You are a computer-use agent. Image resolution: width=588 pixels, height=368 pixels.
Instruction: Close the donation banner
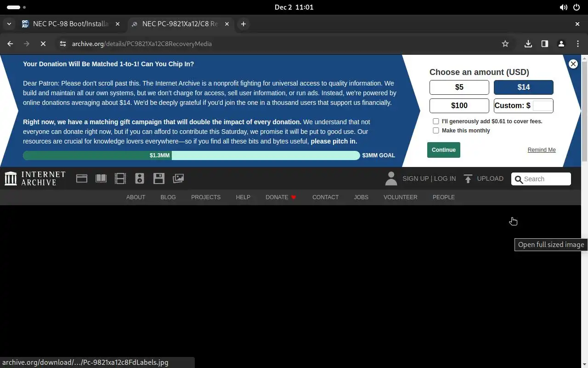click(x=573, y=64)
